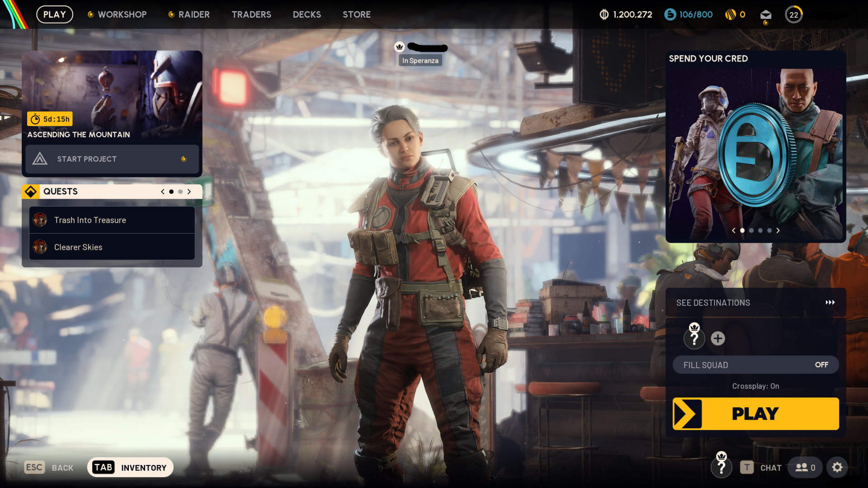Select the first Quests page dot

(171, 192)
